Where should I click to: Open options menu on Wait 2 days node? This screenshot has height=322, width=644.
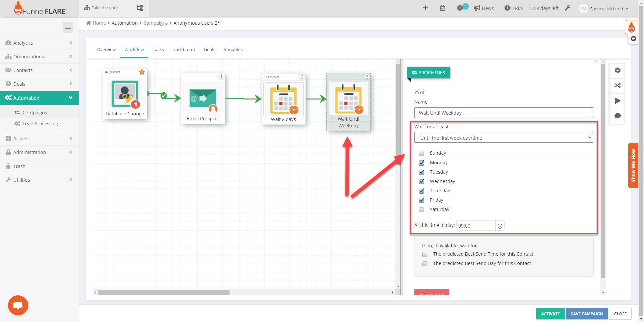[302, 77]
